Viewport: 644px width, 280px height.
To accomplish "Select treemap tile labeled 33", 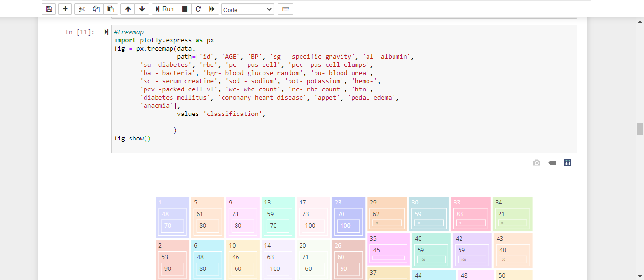I will click(471, 214).
